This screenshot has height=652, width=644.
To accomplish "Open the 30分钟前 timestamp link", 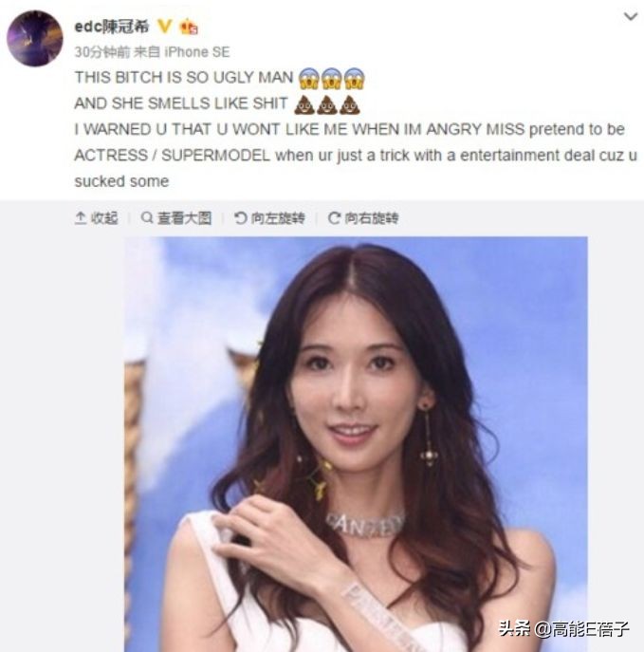I will click(x=102, y=52).
